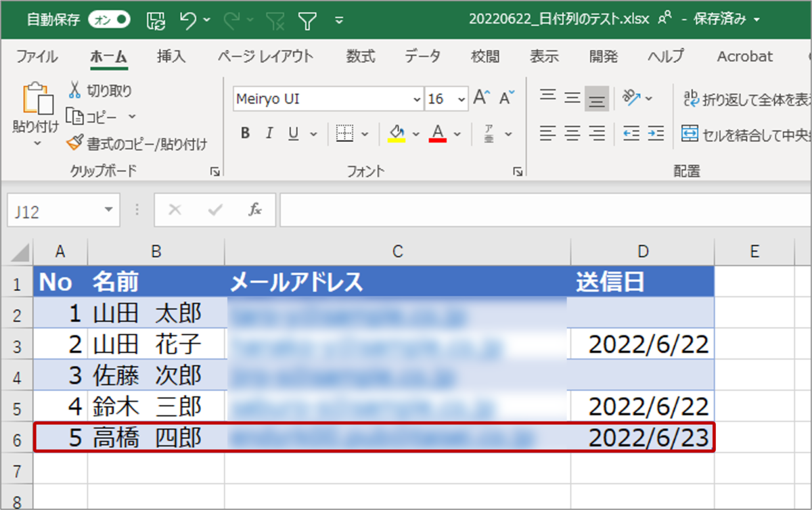Click セルを結合して中央揃え merge button

[x=746, y=133]
